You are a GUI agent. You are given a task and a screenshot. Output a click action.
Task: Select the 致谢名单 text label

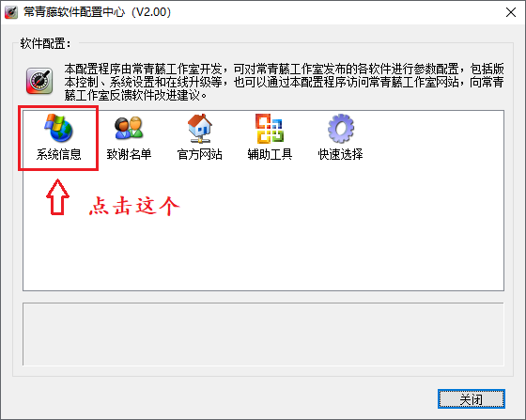pyautogui.click(x=130, y=154)
